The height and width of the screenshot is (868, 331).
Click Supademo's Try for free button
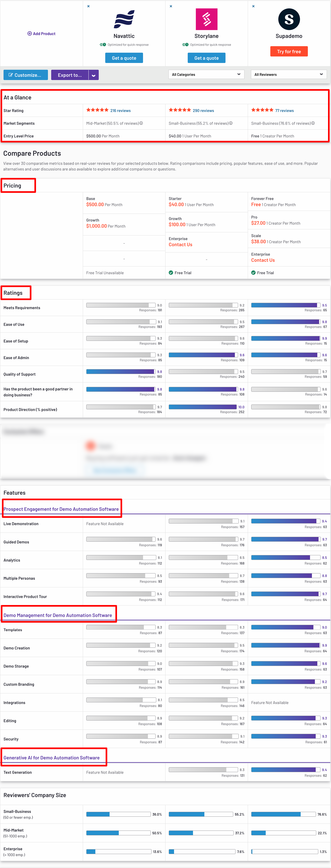pyautogui.click(x=289, y=52)
